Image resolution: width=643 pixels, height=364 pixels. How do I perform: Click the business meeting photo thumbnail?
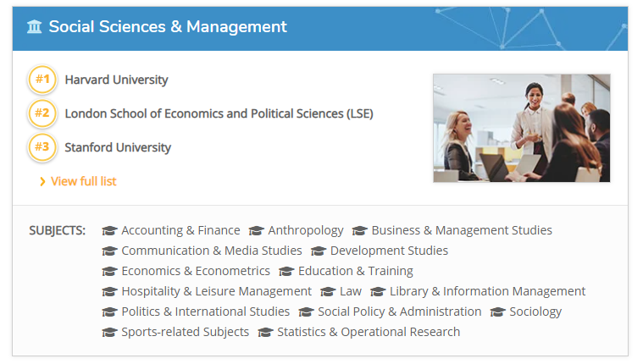522,128
